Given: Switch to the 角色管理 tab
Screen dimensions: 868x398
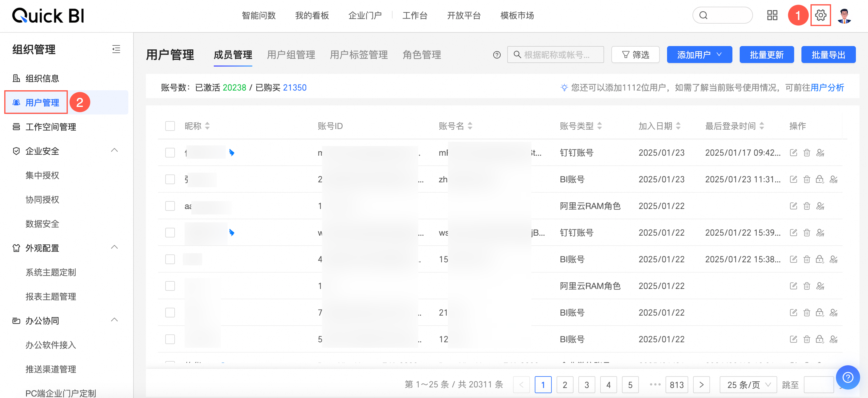Looking at the screenshot, I should [422, 55].
